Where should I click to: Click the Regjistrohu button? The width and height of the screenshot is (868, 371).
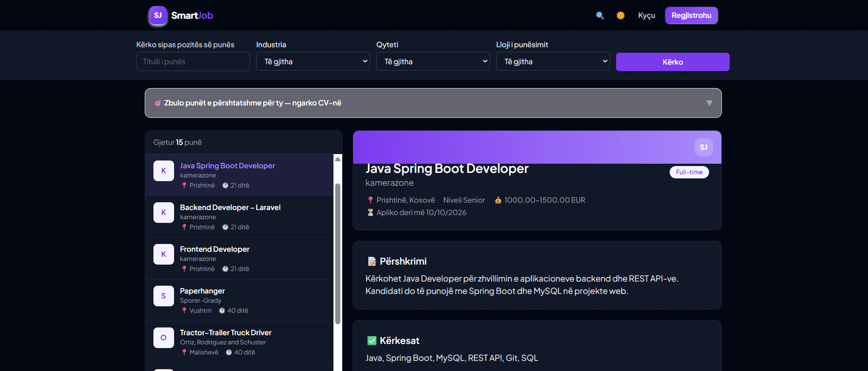click(x=691, y=16)
